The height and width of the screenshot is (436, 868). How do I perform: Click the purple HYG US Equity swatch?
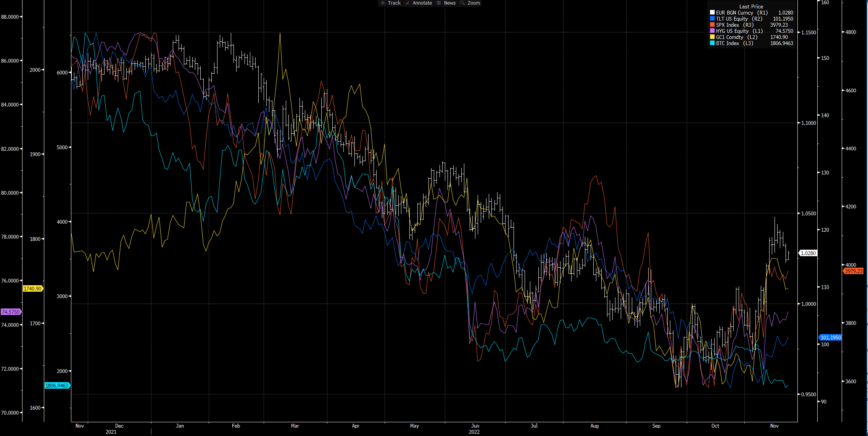pyautogui.click(x=712, y=31)
